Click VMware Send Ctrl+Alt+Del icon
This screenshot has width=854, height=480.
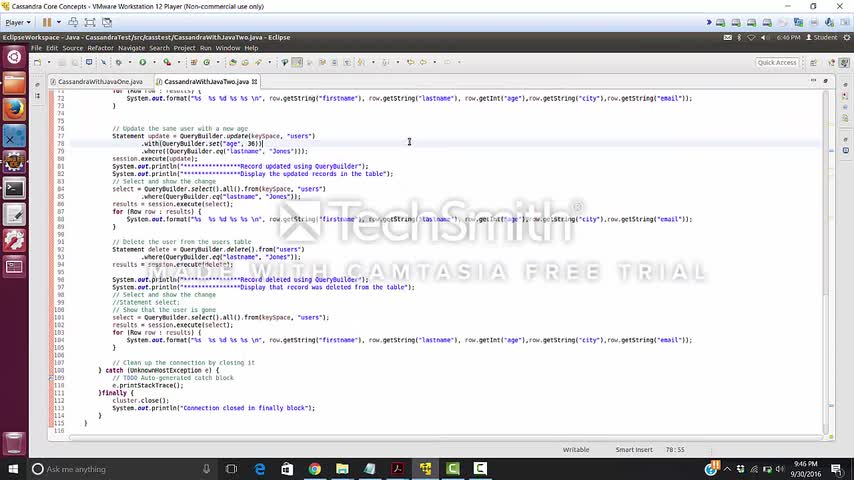click(x=73, y=22)
